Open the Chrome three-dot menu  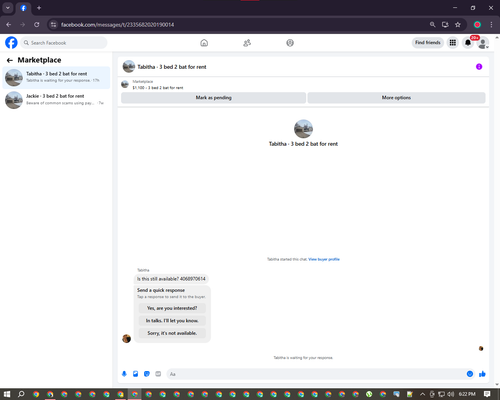tap(491, 25)
